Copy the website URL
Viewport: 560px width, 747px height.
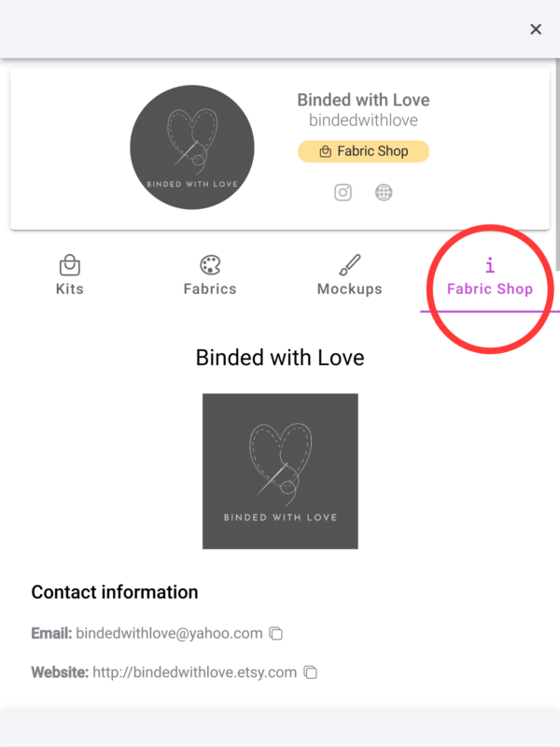point(311,672)
